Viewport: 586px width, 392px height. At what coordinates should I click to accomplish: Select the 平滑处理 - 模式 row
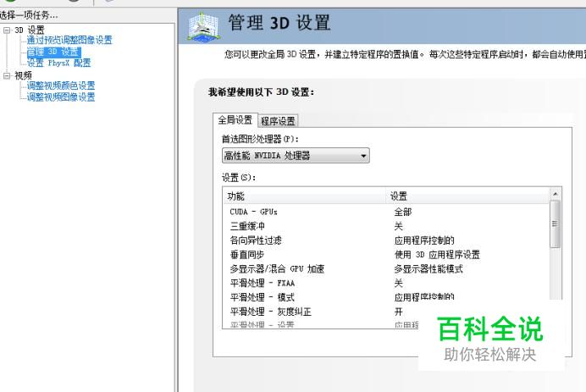pos(386,297)
